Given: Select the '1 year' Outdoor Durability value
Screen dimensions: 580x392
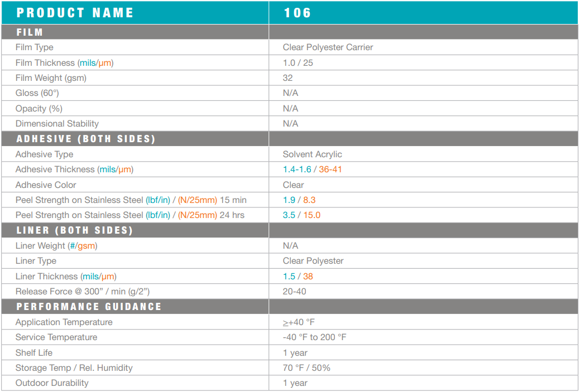Looking at the screenshot, I should 295,383.
